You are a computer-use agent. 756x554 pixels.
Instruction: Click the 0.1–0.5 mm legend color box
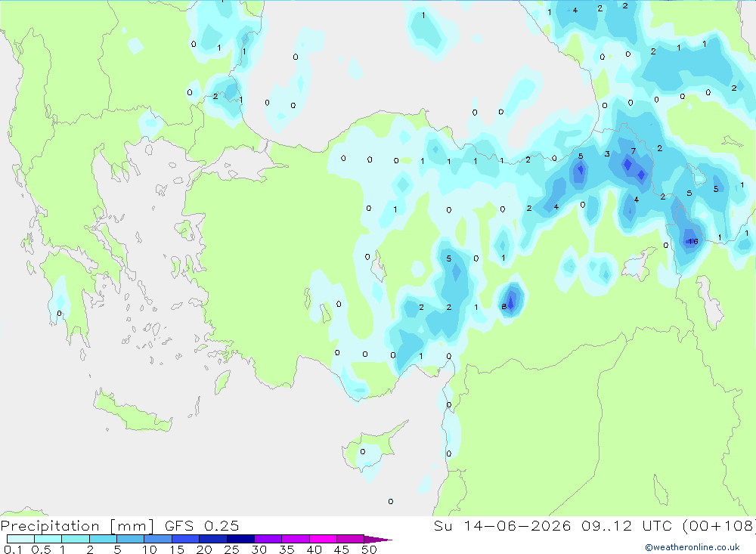pyautogui.click(x=20, y=539)
